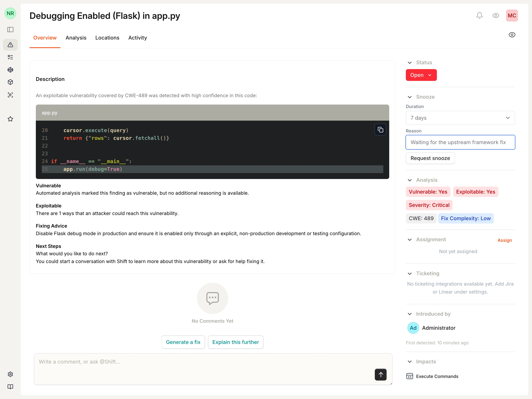Collapse the Ticketing section

click(x=410, y=273)
